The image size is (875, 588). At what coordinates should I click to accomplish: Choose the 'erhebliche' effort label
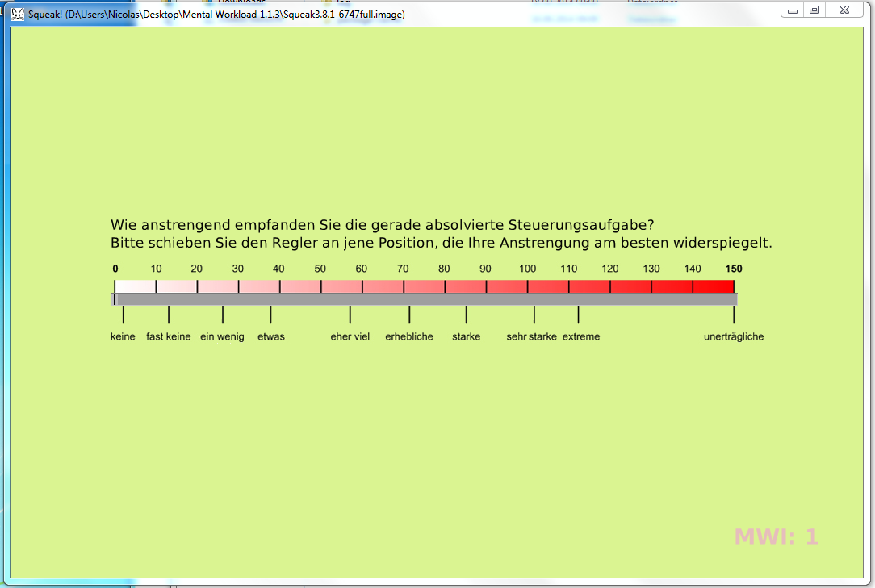409,336
